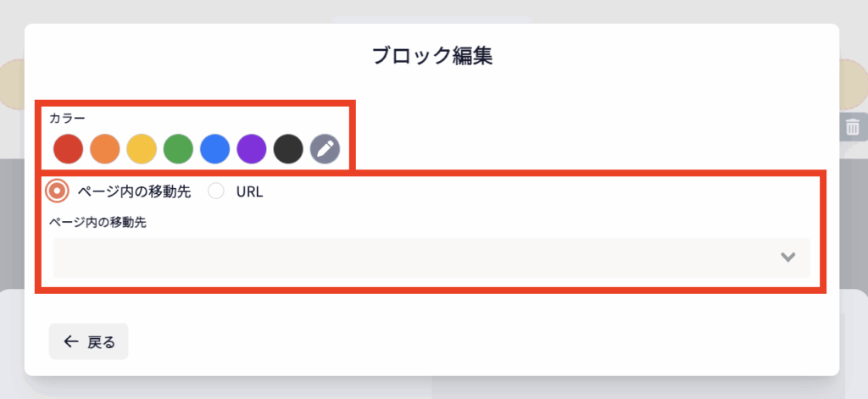Apply the blue color swatch
Viewport: 868px width, 399px height.
(x=214, y=149)
